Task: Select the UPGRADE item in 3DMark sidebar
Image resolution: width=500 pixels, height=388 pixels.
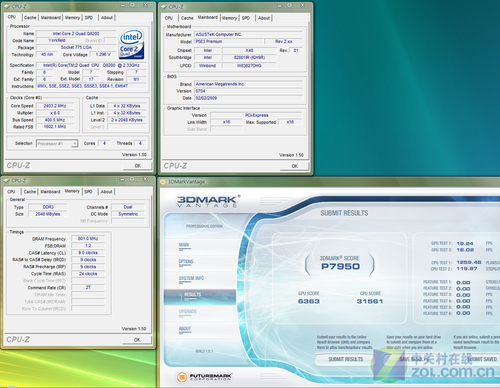Action: [188, 311]
